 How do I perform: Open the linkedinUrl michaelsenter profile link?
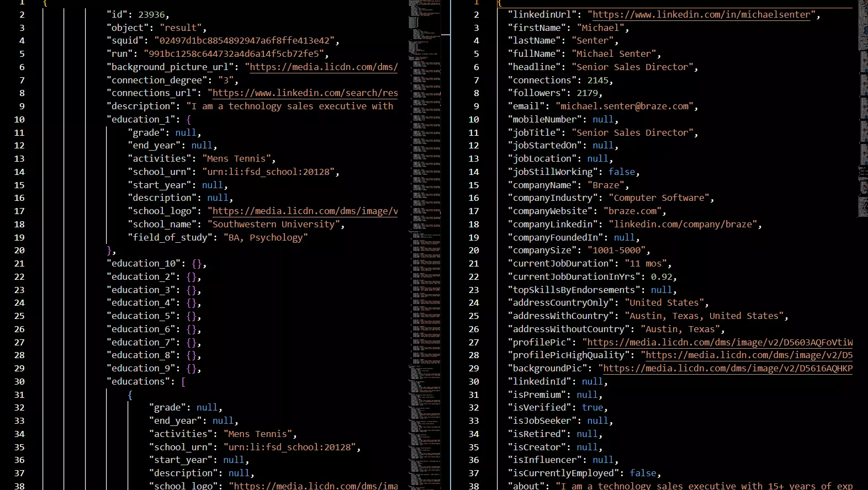tap(701, 15)
